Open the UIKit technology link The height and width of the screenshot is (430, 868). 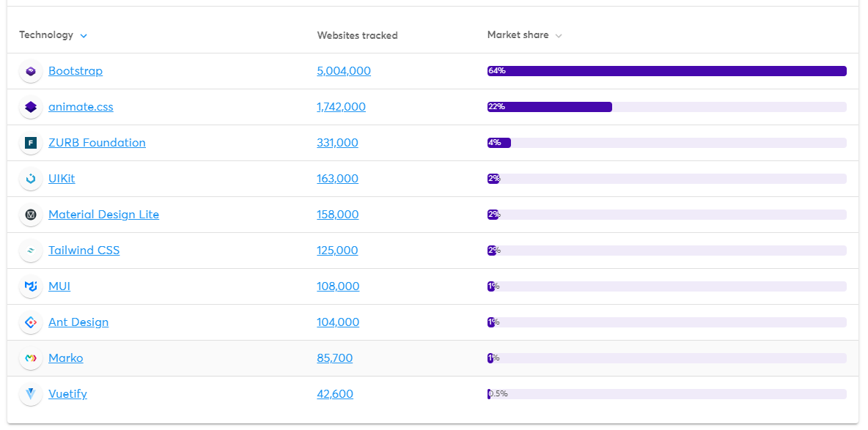[x=62, y=179]
